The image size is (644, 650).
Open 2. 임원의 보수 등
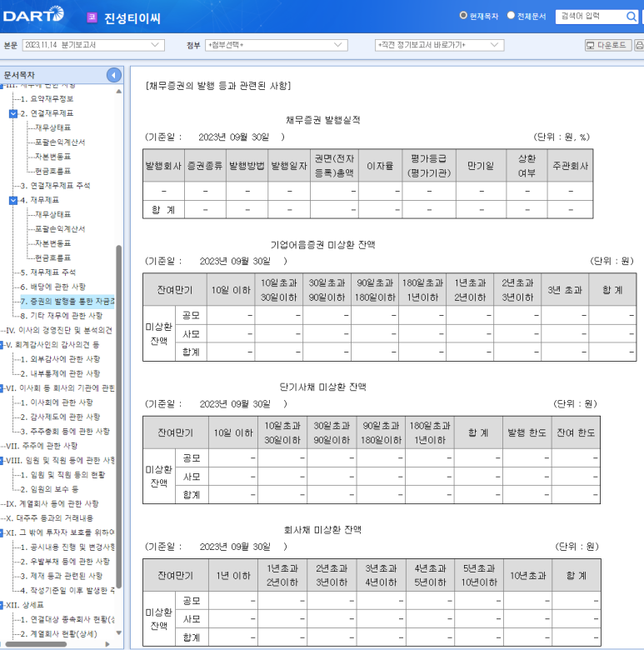point(49,489)
